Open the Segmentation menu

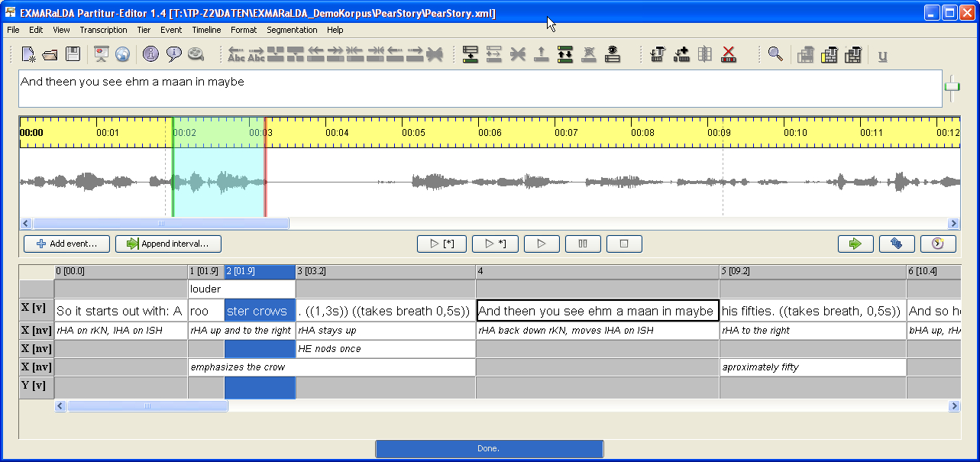292,30
